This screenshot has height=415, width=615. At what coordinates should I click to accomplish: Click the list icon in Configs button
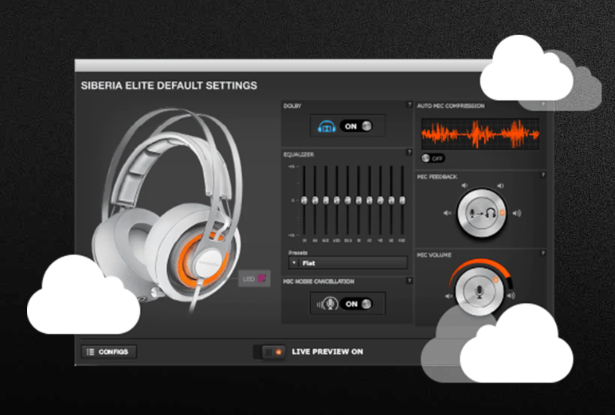click(90, 352)
